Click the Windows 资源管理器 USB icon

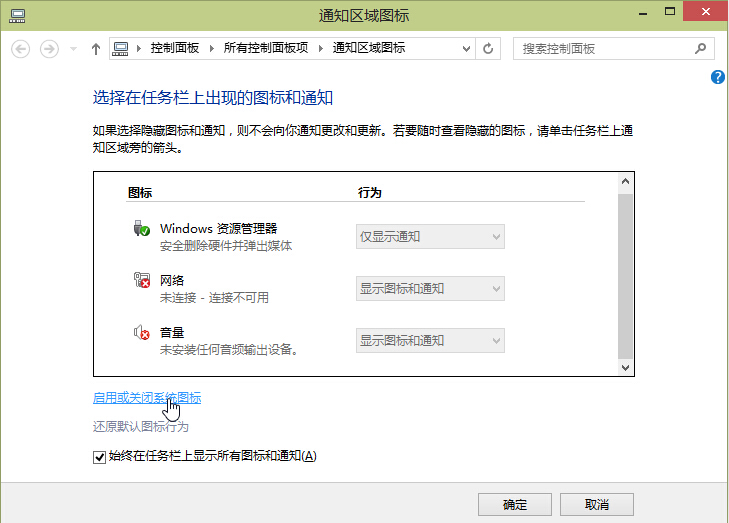tap(141, 229)
